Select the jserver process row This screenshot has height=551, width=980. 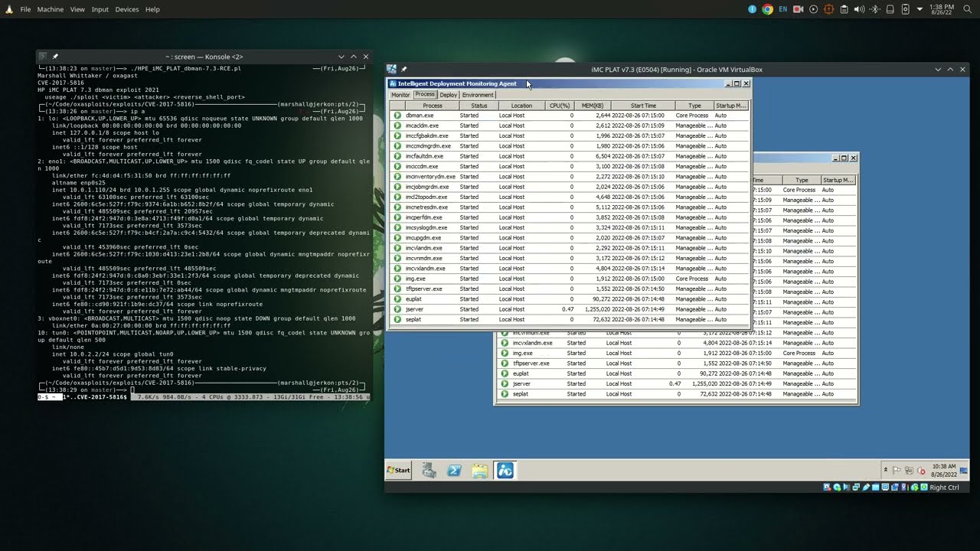click(570, 309)
